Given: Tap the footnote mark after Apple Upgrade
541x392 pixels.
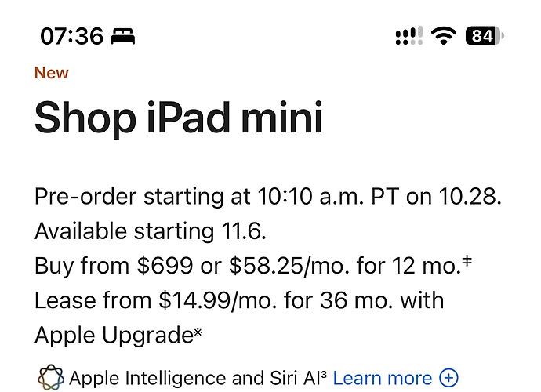Looking at the screenshot, I should 198,332.
